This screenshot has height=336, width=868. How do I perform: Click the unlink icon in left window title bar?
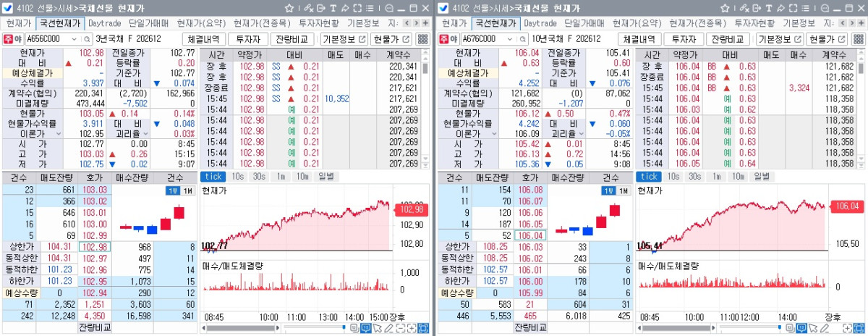click(308, 8)
